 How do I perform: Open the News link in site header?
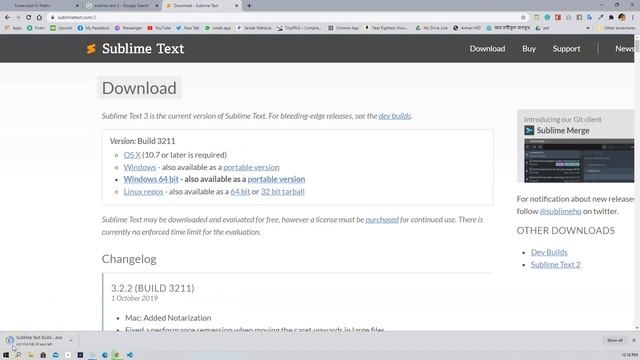[624, 49]
